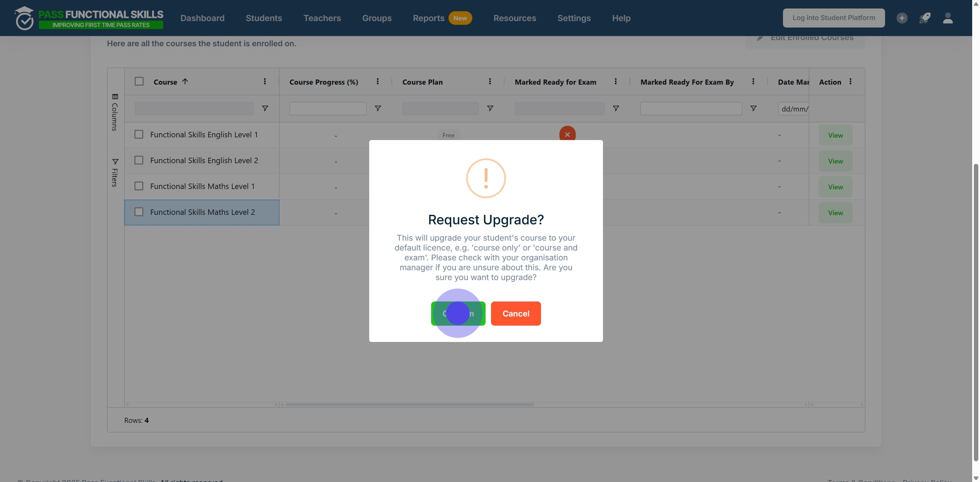The image size is (980, 482).
Task: Tick the Functional Skills Maths Level 2 checkbox
Action: point(139,212)
